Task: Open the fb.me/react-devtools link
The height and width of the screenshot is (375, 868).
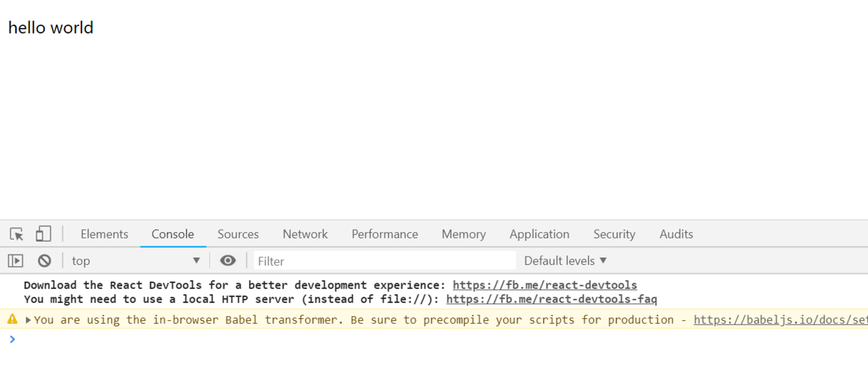Action: point(545,285)
